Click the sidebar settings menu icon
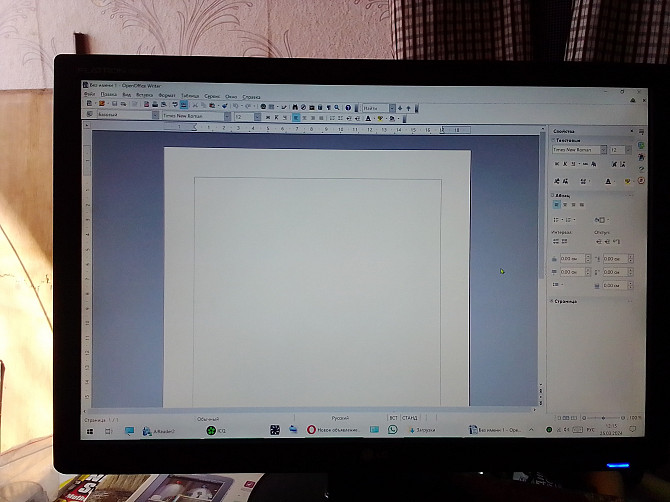This screenshot has height=502, width=670. pyautogui.click(x=641, y=132)
